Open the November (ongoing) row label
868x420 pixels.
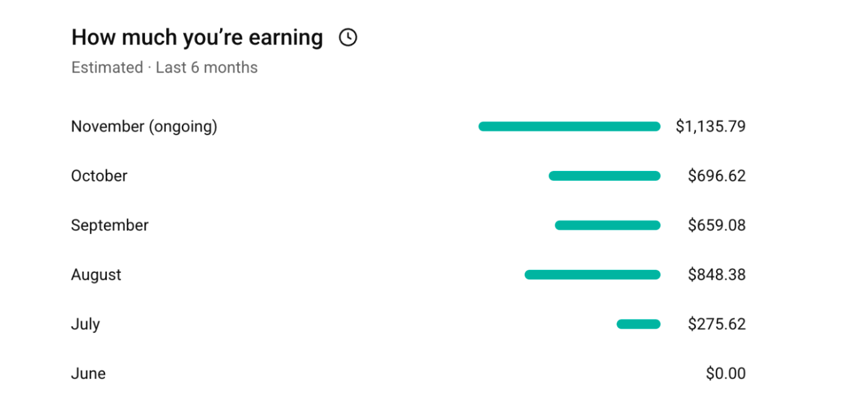[144, 126]
